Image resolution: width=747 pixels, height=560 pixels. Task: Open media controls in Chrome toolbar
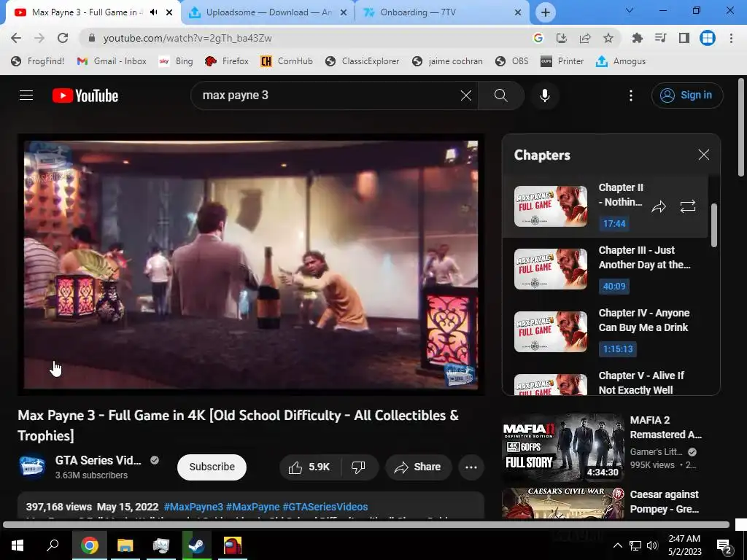click(x=661, y=38)
